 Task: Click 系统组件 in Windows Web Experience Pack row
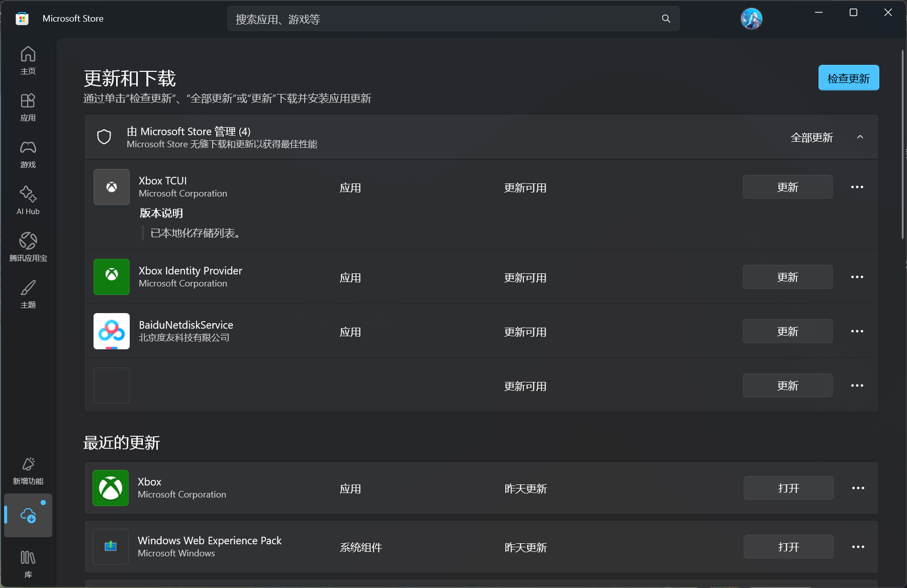point(361,547)
